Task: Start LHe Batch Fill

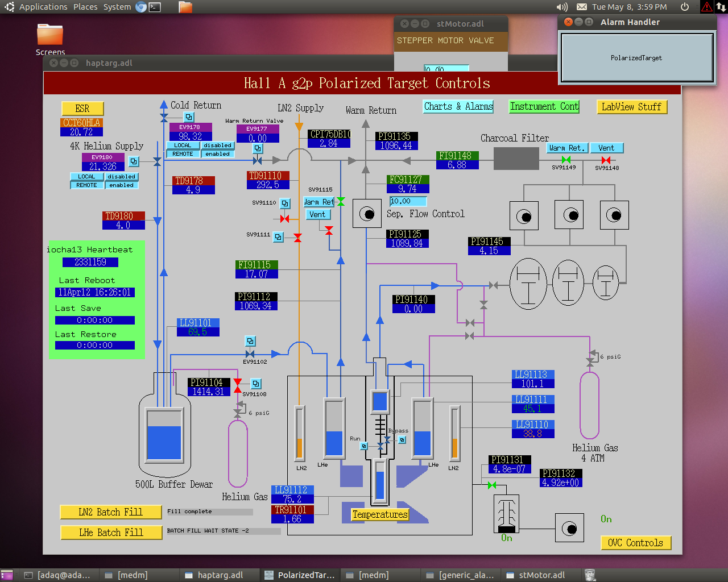Action: [x=111, y=533]
